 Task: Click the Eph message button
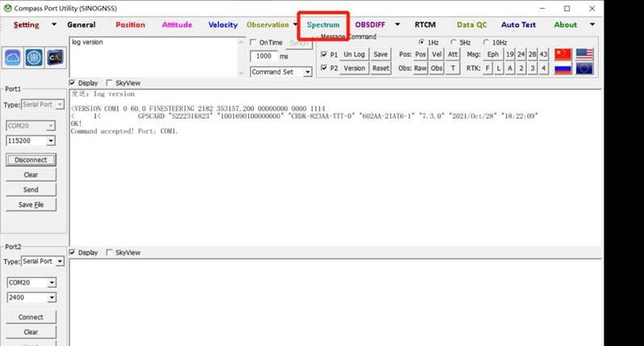[493, 54]
